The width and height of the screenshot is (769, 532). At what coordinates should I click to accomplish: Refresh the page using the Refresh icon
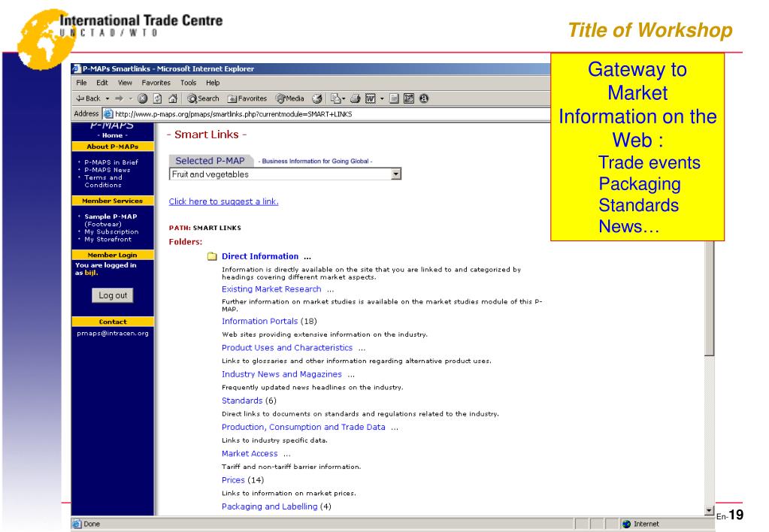click(157, 98)
